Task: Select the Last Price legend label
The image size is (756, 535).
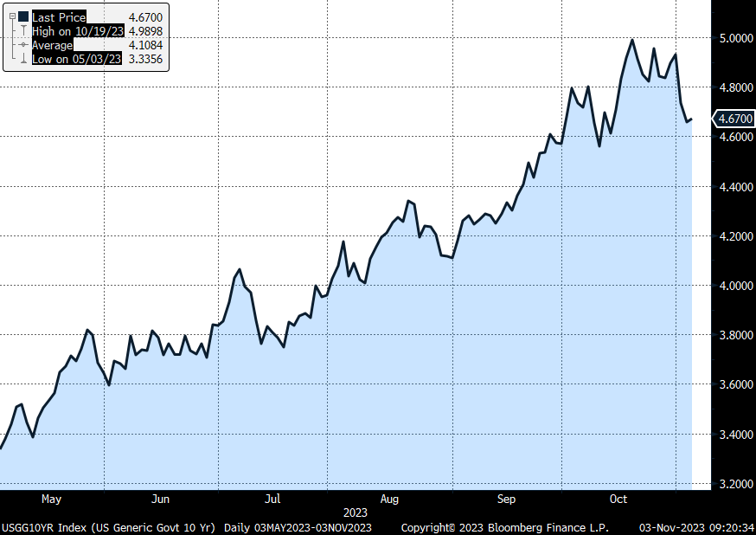Action: coord(59,17)
